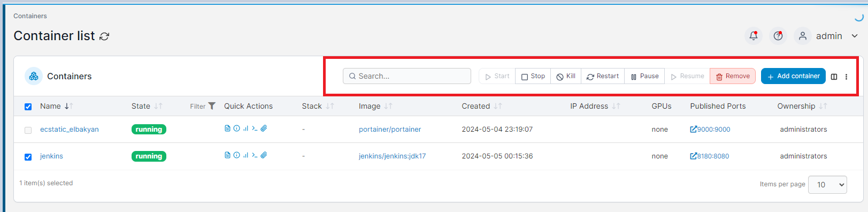The image size is (868, 212).
Task: Open the ecstatic_elbakyan container details
Action: pos(70,129)
